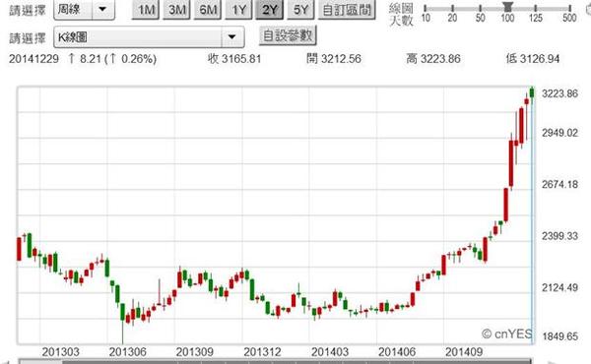Click the closing price text 收 3165.81
Viewport: 591px width, 364px height.
(234, 59)
